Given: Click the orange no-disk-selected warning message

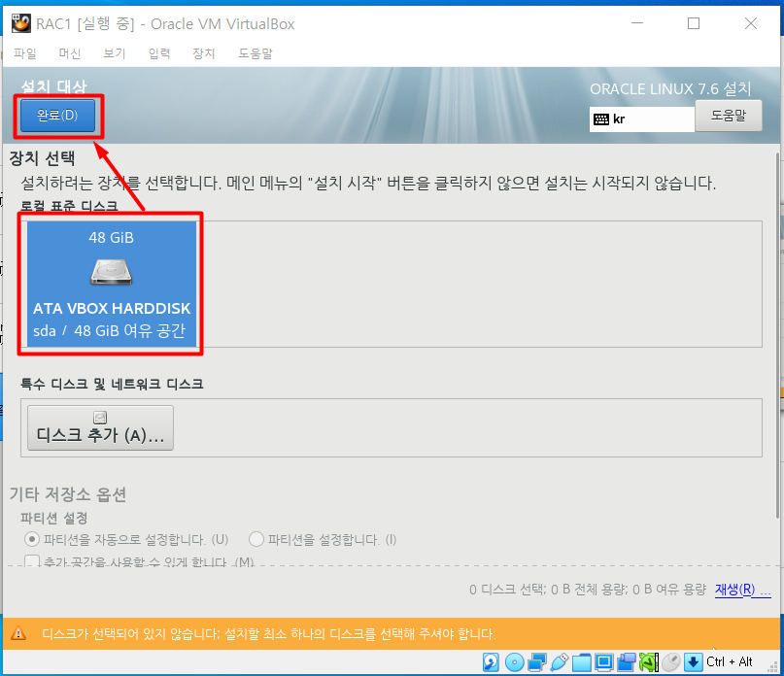Looking at the screenshot, I should pyautogui.click(x=268, y=634).
